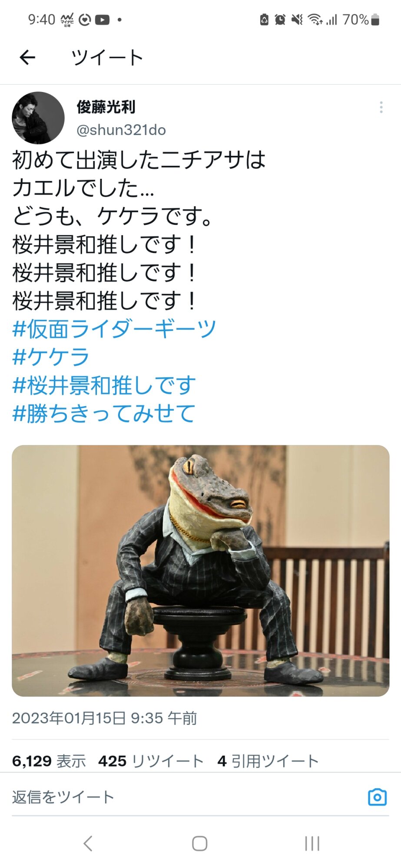Tap the Android back navigation button
Screen dimensions: 401x868
88,843
